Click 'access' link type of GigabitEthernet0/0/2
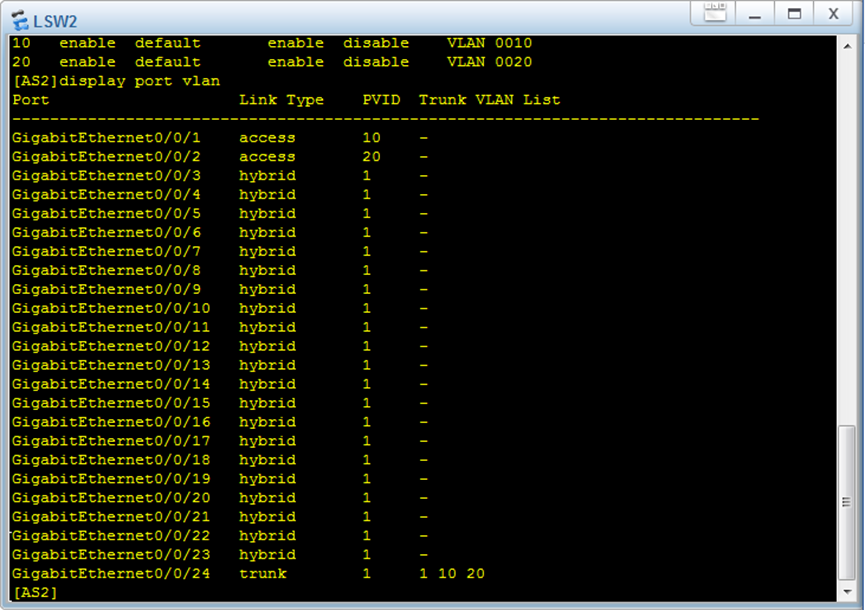The width and height of the screenshot is (865, 610). [x=267, y=157]
